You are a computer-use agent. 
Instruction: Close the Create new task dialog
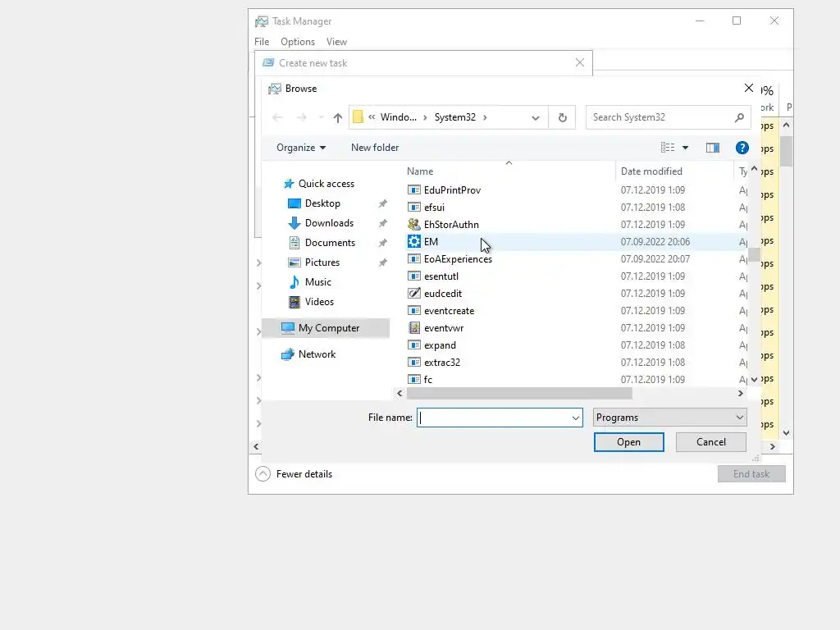coord(580,62)
